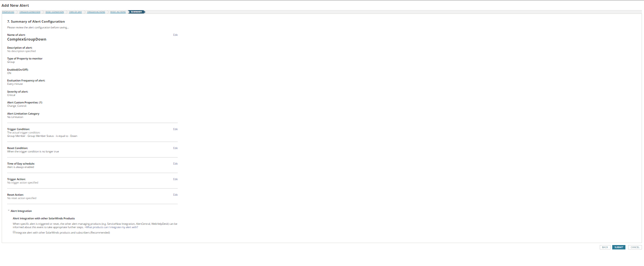Edit the Reset Condition section
The height and width of the screenshot is (266, 644).
pyautogui.click(x=175, y=148)
